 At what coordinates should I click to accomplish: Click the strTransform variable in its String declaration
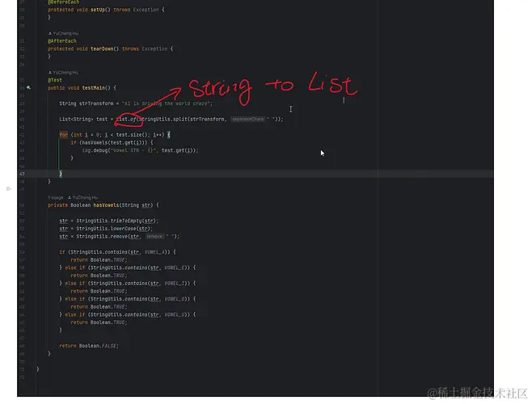(x=96, y=103)
